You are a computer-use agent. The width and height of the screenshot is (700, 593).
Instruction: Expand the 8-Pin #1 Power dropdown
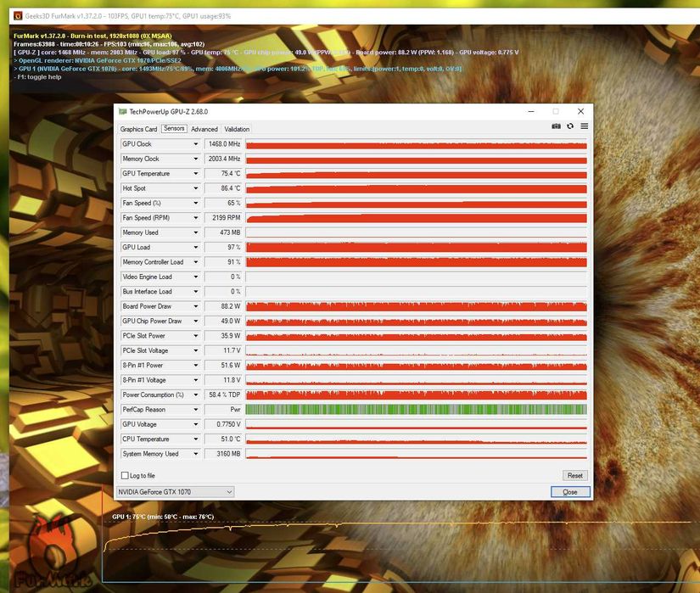(x=195, y=366)
